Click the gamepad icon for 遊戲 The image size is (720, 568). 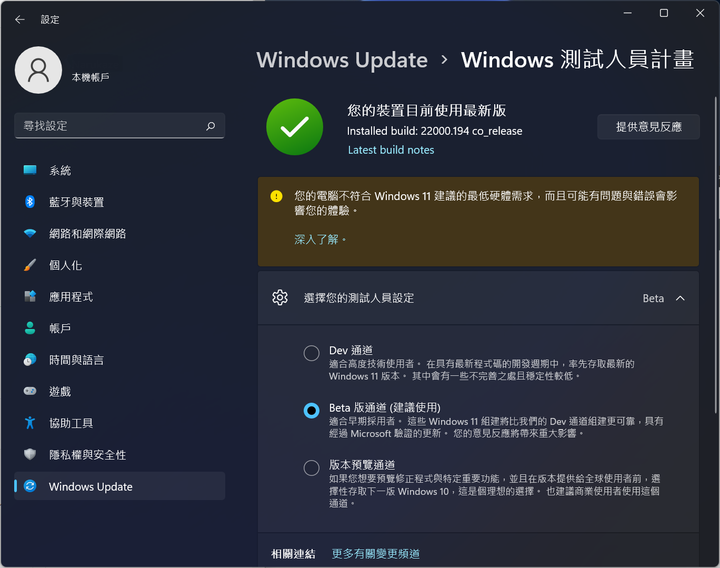pos(30,391)
